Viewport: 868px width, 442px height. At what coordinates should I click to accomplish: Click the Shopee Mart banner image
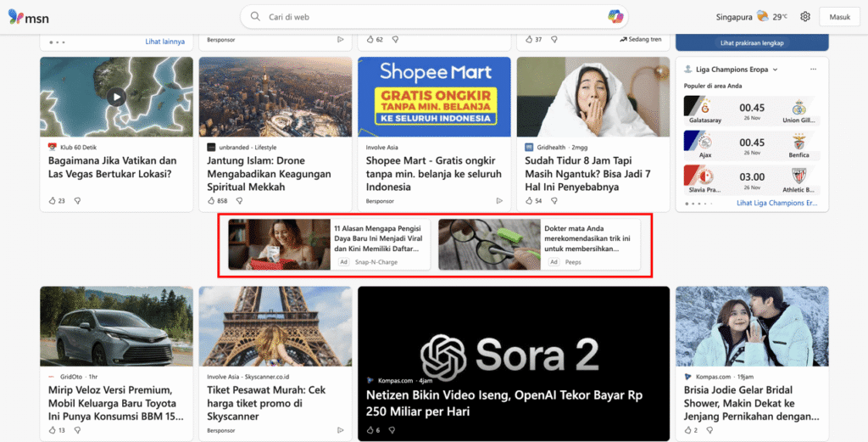pyautogui.click(x=435, y=97)
